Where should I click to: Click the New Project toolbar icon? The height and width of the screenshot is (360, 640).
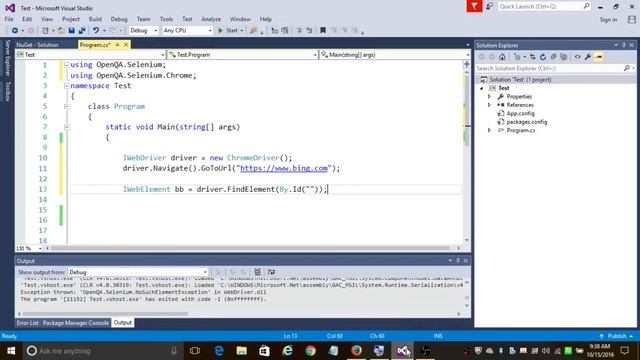pyautogui.click(x=45, y=31)
